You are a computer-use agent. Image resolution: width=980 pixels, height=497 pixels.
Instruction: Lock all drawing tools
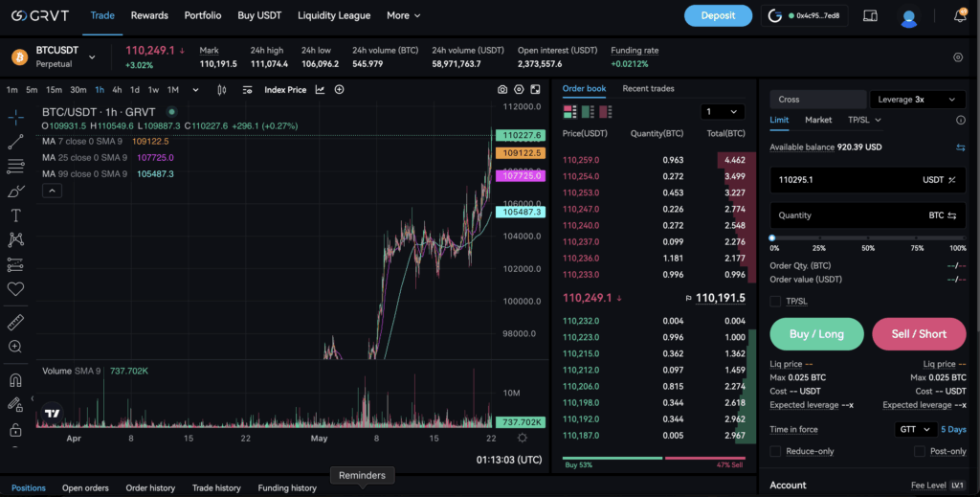pyautogui.click(x=15, y=430)
